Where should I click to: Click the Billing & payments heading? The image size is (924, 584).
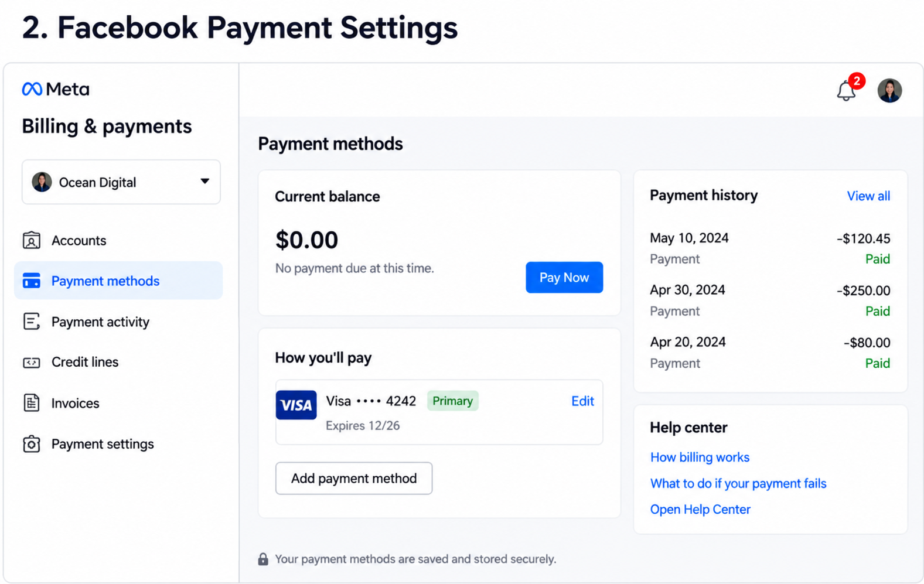[107, 127]
